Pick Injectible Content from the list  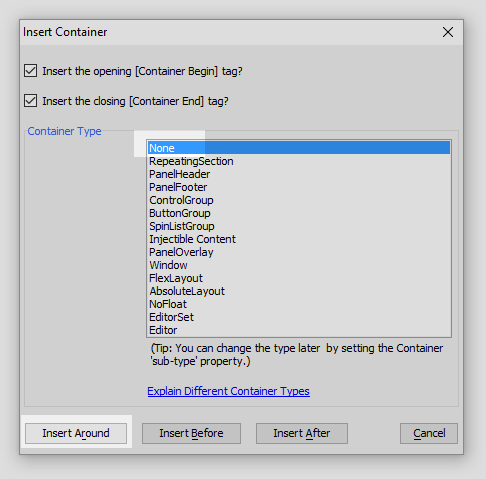(x=299, y=239)
